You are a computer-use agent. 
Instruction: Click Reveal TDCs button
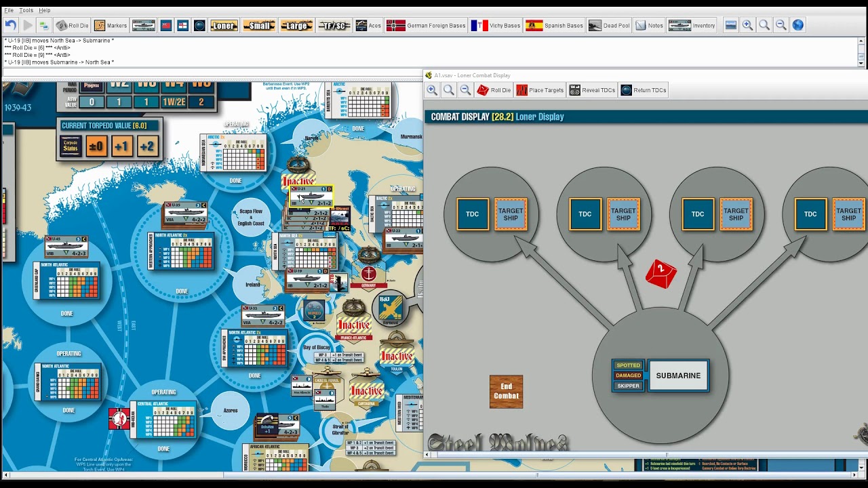tap(593, 90)
